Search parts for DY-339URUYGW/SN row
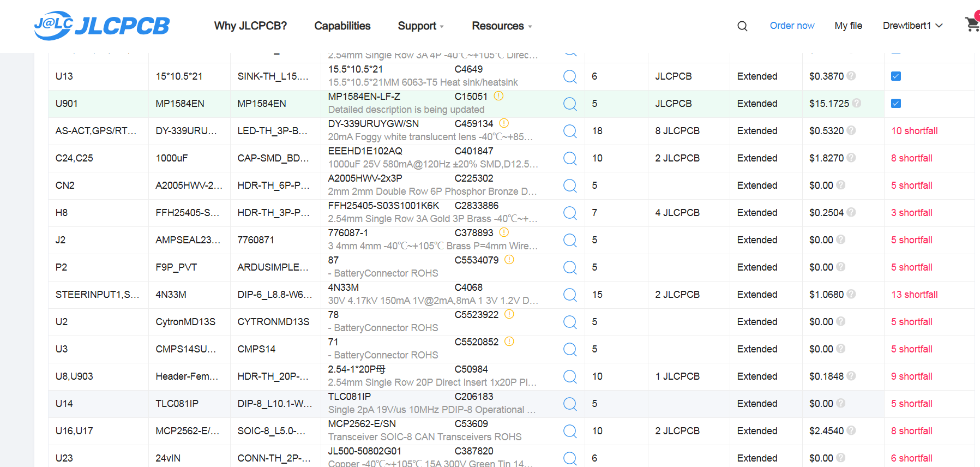The image size is (980, 467). click(x=570, y=131)
